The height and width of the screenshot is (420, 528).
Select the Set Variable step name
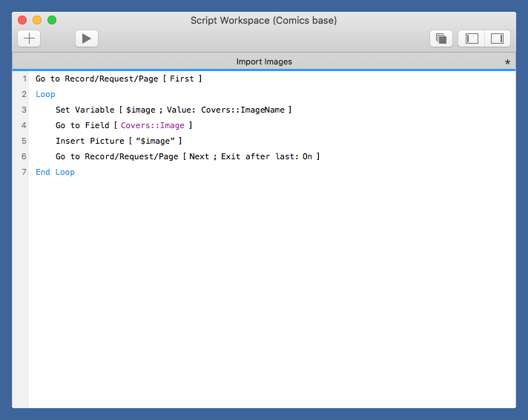(85, 110)
